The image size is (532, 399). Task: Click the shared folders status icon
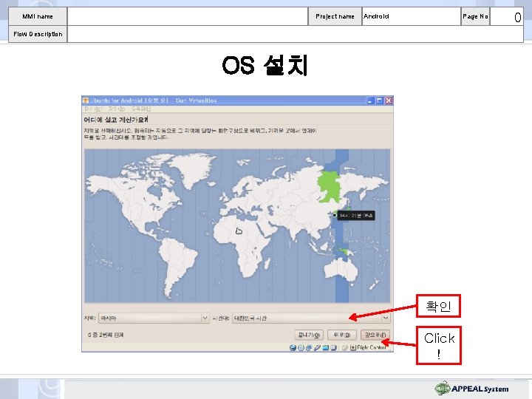[326, 348]
